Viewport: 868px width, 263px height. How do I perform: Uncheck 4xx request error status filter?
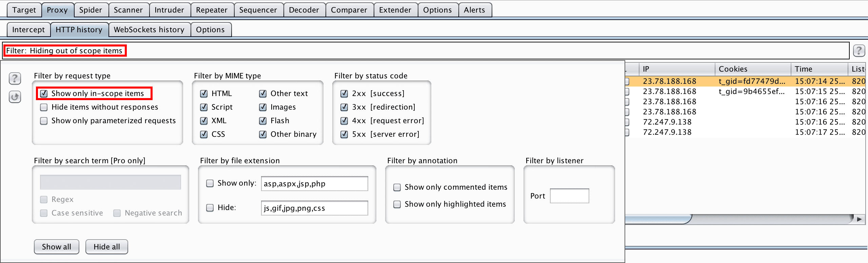coord(344,121)
